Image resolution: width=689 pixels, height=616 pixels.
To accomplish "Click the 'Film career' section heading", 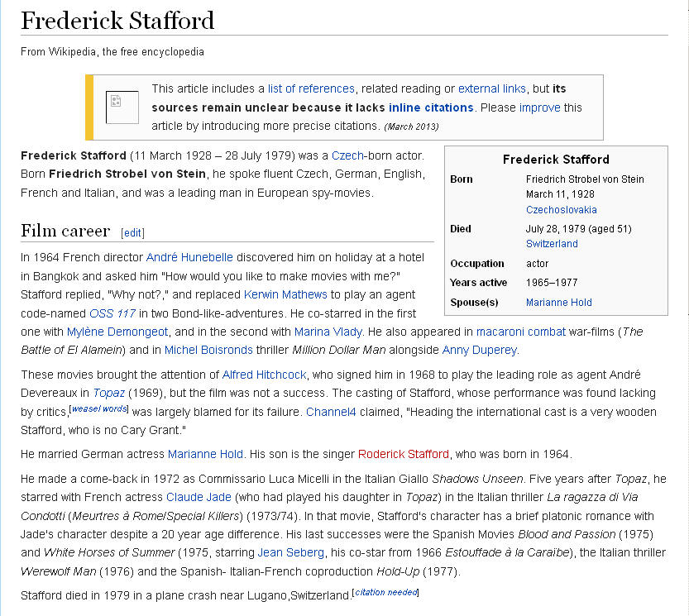I will [x=65, y=231].
